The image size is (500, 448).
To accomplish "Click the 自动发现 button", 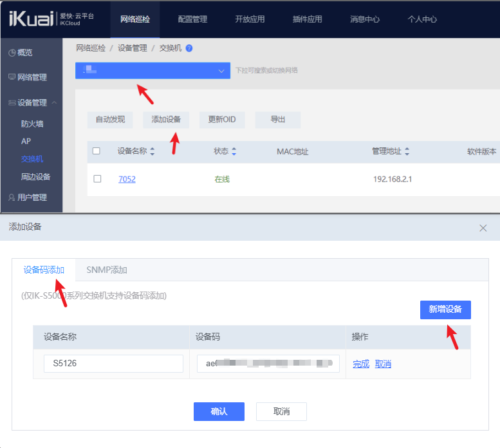I will point(110,120).
